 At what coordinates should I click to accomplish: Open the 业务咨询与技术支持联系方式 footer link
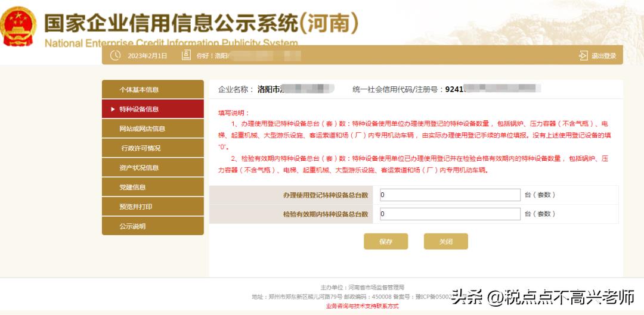(x=362, y=306)
